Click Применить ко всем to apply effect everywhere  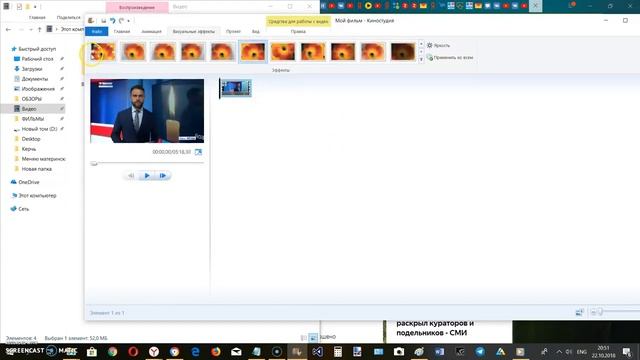click(450, 58)
